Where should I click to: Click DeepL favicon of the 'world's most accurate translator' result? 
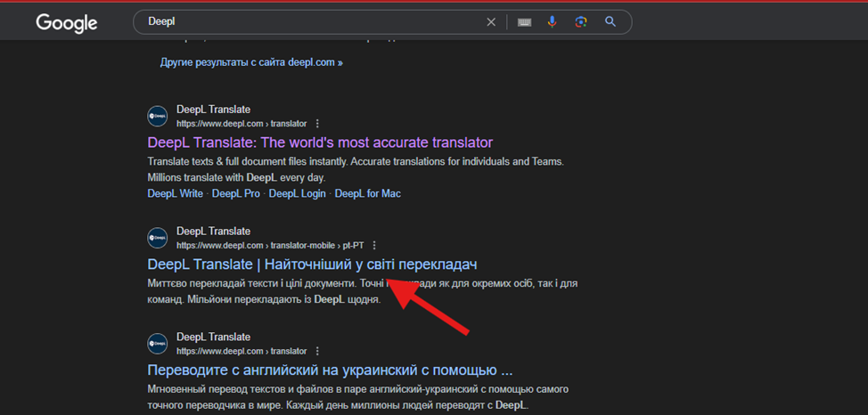pos(157,116)
